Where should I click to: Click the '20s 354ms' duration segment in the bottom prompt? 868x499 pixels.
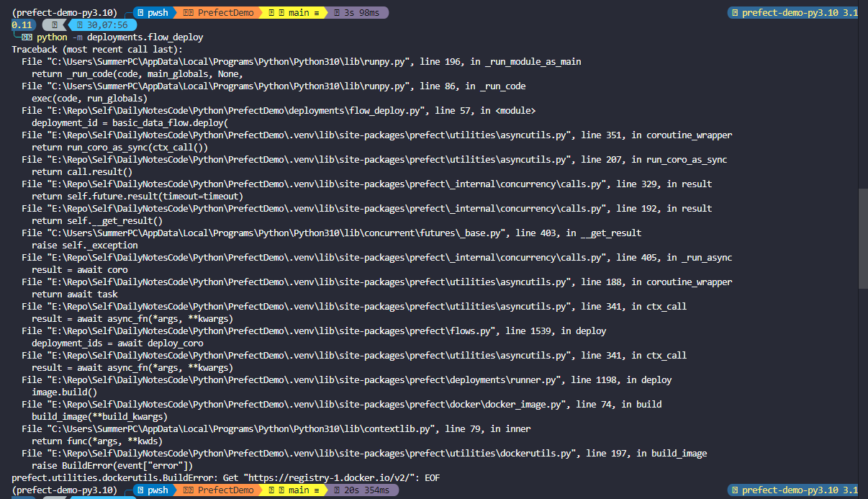(x=362, y=490)
